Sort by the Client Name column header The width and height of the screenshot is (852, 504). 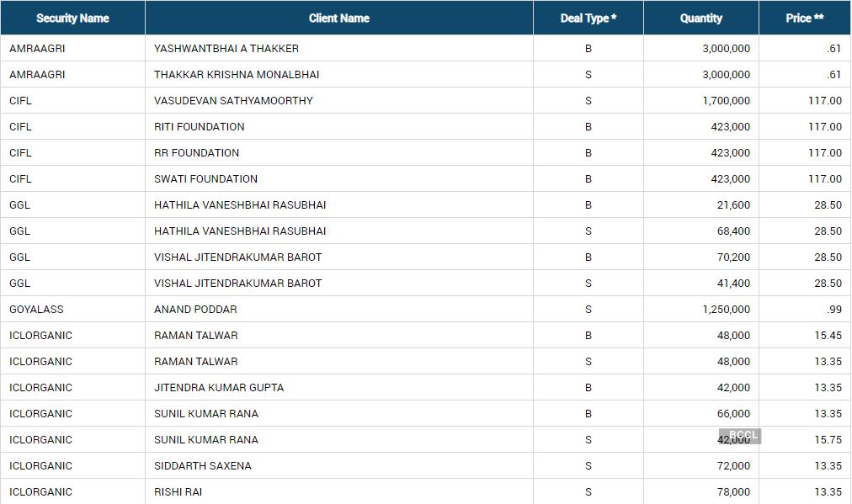click(x=338, y=18)
